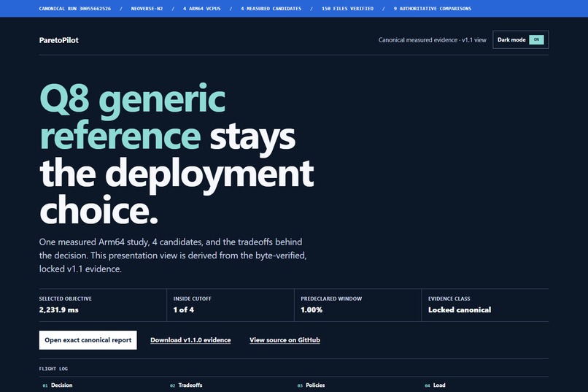Select the 'EVIDENCE CLASS' label
The width and height of the screenshot is (588, 392).
tap(449, 299)
